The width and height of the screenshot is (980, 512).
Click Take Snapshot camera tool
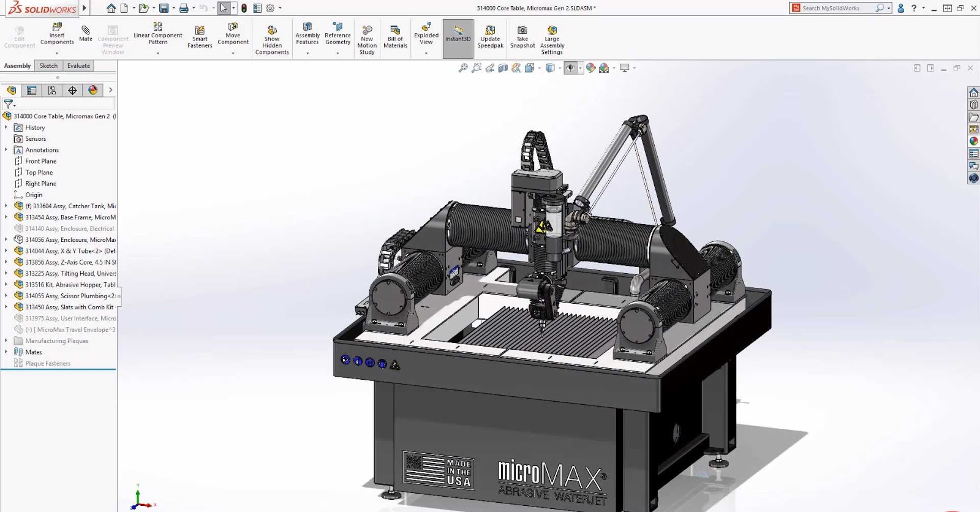(x=522, y=37)
